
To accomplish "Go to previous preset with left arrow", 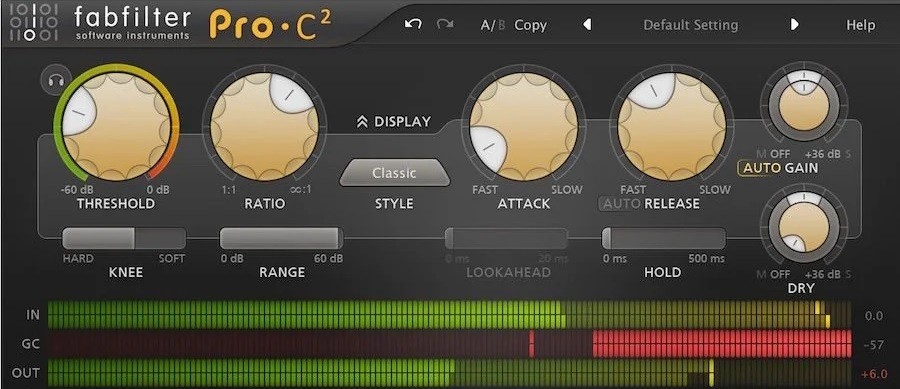I will 587,25.
